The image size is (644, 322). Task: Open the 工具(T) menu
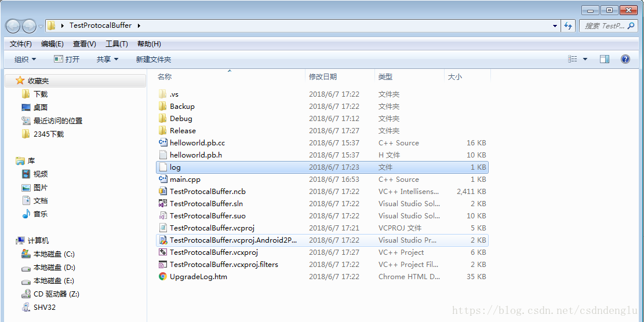[117, 44]
